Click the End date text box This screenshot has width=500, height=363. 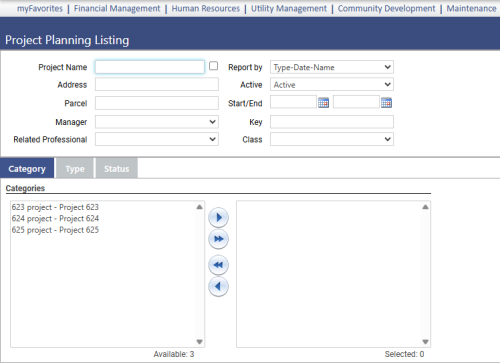pyautogui.click(x=356, y=102)
